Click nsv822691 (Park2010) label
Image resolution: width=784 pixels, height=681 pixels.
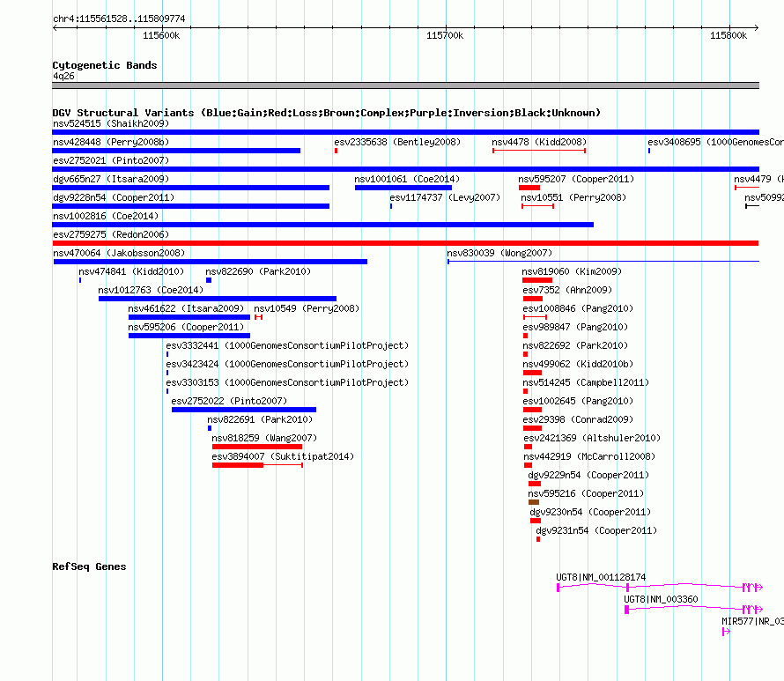pyautogui.click(x=260, y=419)
